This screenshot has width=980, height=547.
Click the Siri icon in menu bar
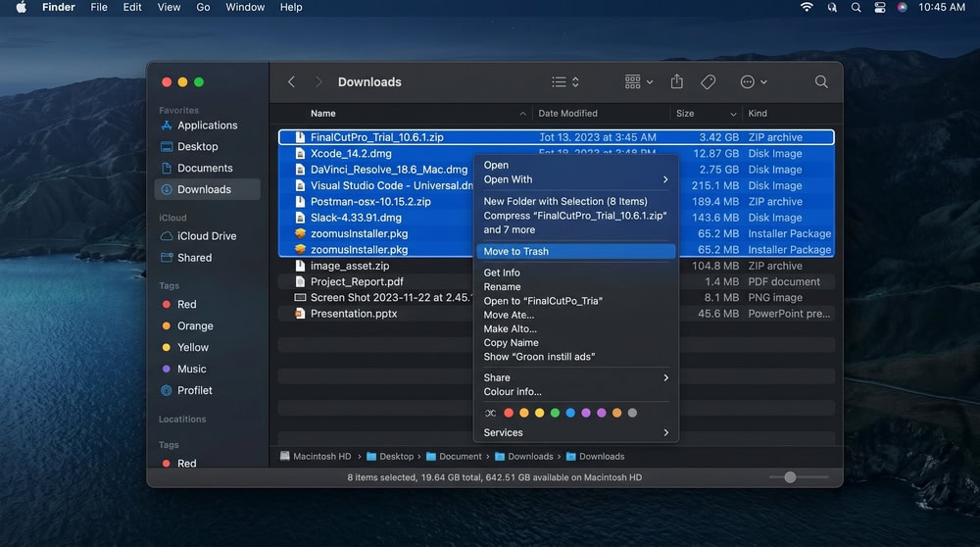(x=902, y=8)
